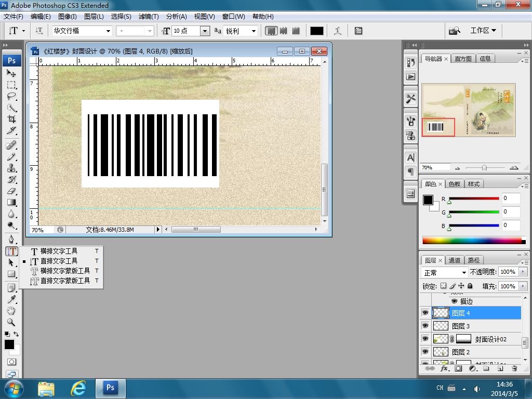
Task: Select the Lasso tool
Action: coord(11,96)
